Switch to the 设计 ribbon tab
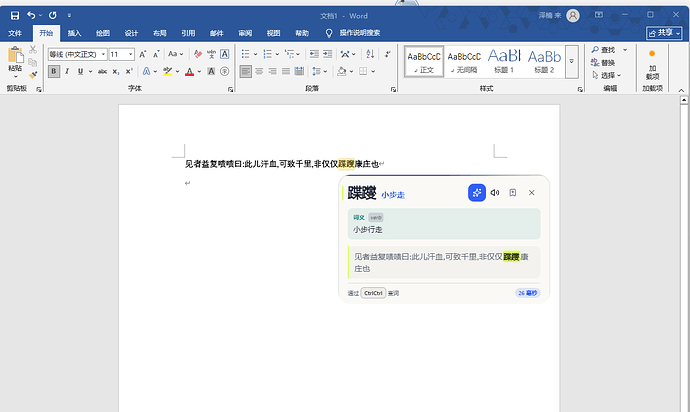The width and height of the screenshot is (690, 412). [x=131, y=33]
